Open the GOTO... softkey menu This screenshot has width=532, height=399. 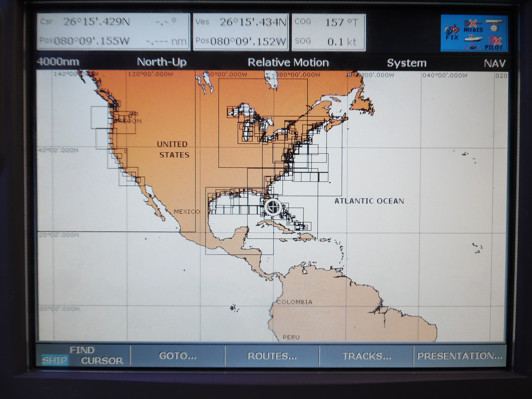pyautogui.click(x=177, y=356)
